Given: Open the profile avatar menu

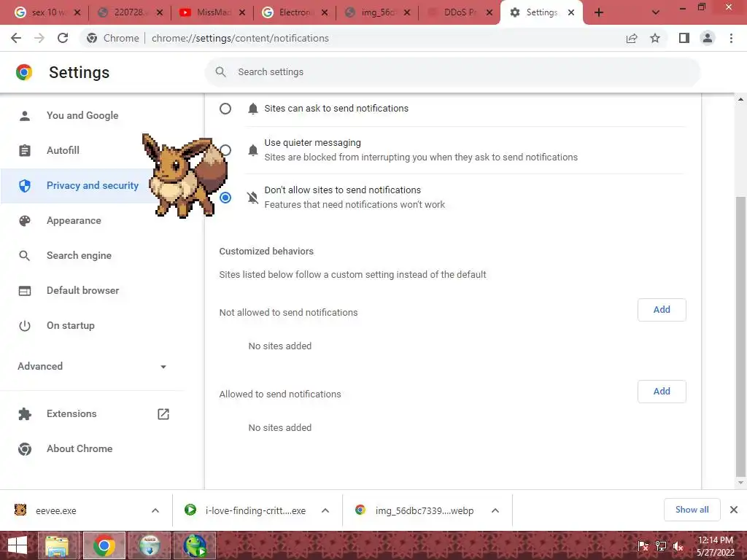Looking at the screenshot, I should [708, 38].
